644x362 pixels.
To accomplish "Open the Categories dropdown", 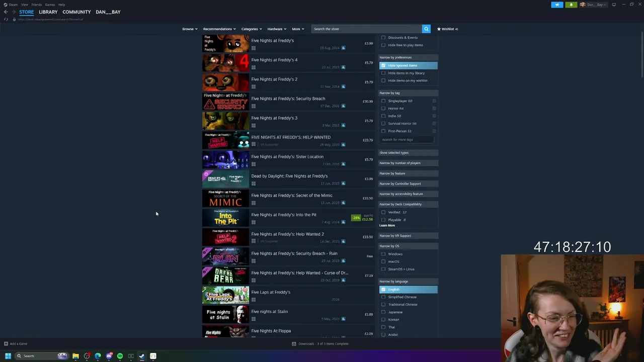I will pyautogui.click(x=251, y=29).
